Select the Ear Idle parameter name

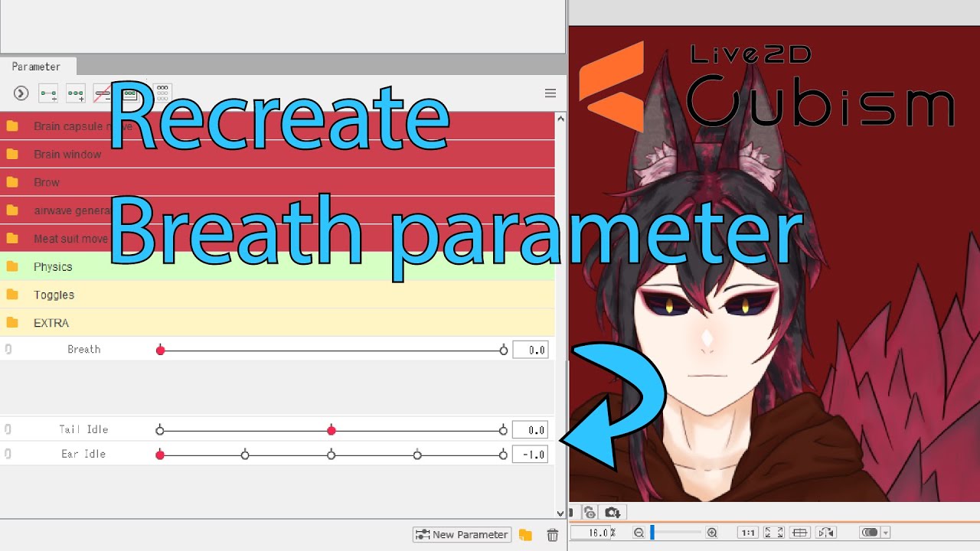[x=83, y=454]
